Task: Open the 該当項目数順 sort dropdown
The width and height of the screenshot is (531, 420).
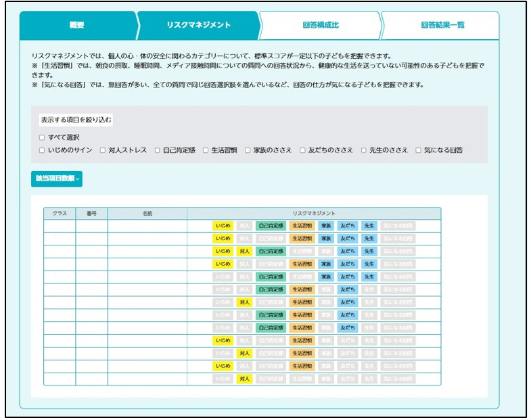Action: pos(57,179)
